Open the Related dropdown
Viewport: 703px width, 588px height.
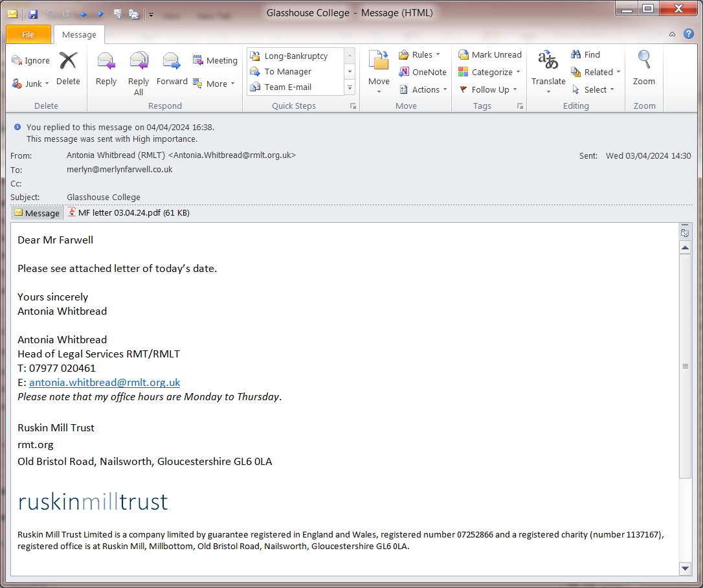click(x=596, y=73)
